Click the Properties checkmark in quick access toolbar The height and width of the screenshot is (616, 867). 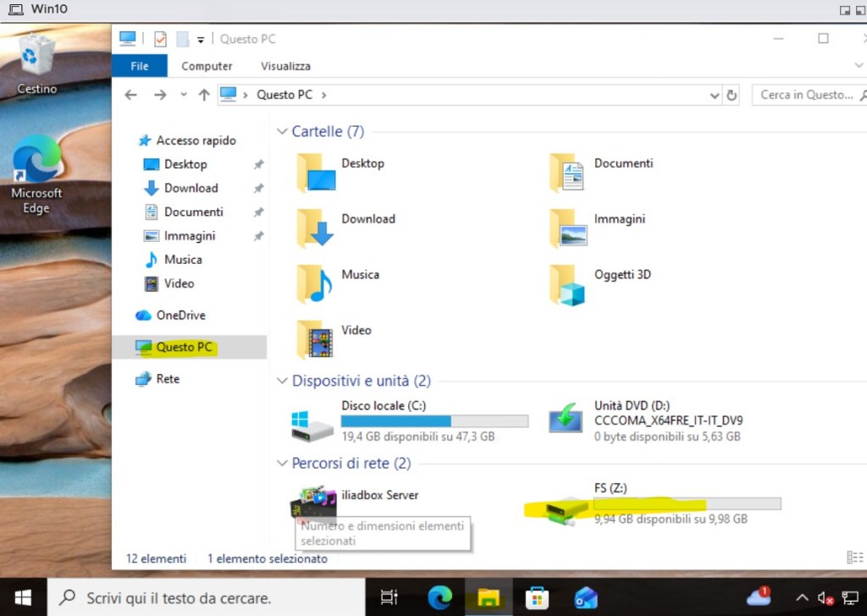pos(160,39)
